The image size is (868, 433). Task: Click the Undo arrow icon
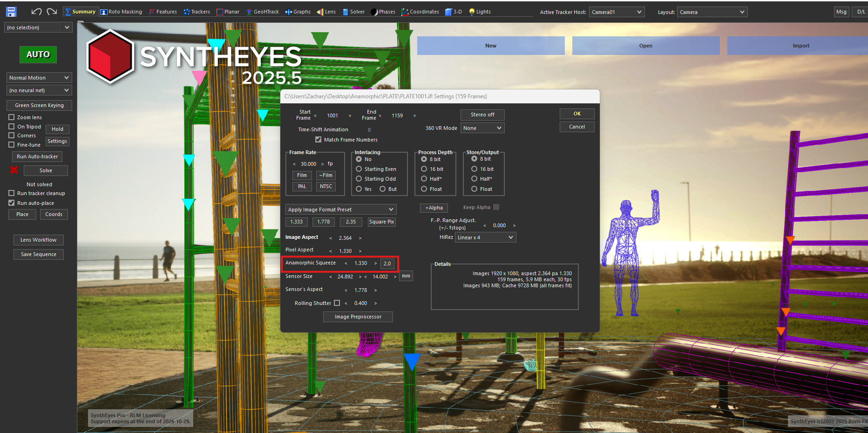point(36,12)
